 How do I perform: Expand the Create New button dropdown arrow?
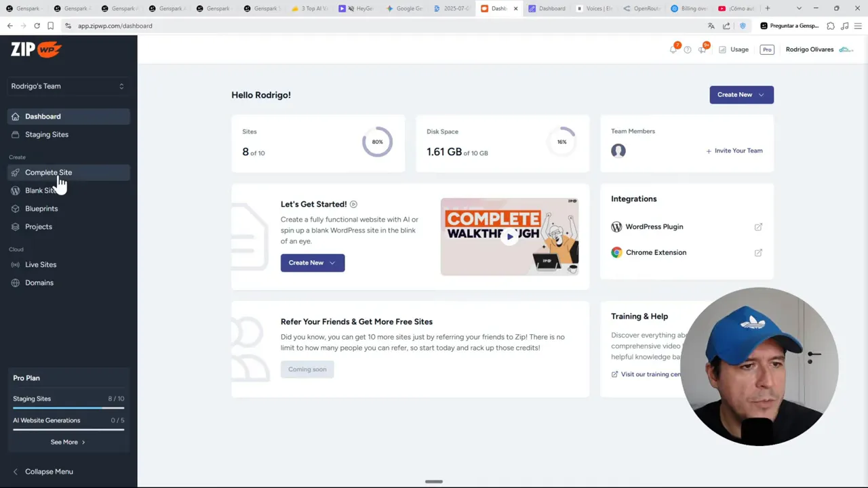[x=760, y=94]
